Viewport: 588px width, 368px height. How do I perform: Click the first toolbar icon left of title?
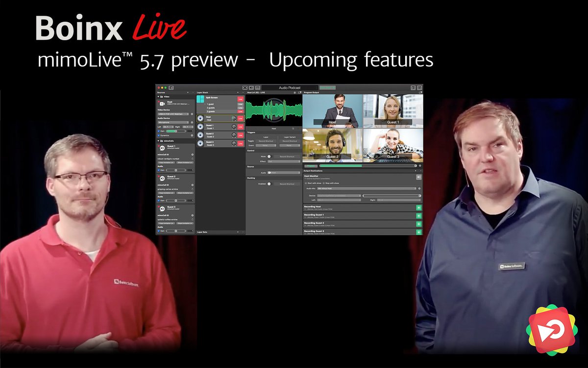[x=245, y=88]
